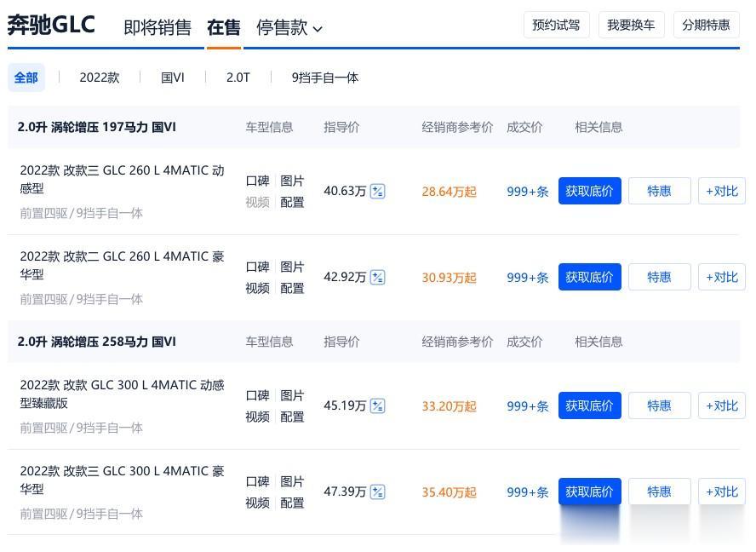Click 特惠 for GLC 300 L 豪华型
756x552 pixels.
660,492
